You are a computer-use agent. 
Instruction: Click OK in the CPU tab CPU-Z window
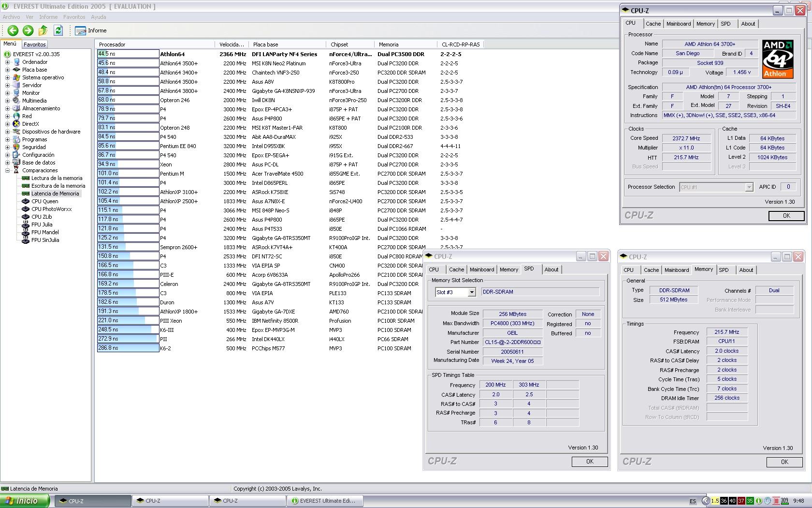coord(786,216)
